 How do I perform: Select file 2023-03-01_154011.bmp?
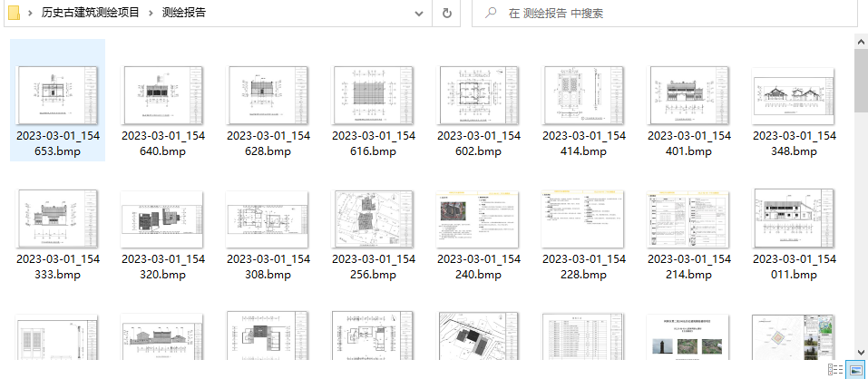coord(795,222)
